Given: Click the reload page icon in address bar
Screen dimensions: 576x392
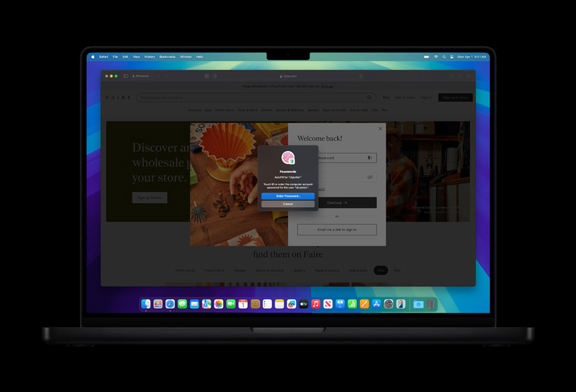Looking at the screenshot, I should point(361,76).
